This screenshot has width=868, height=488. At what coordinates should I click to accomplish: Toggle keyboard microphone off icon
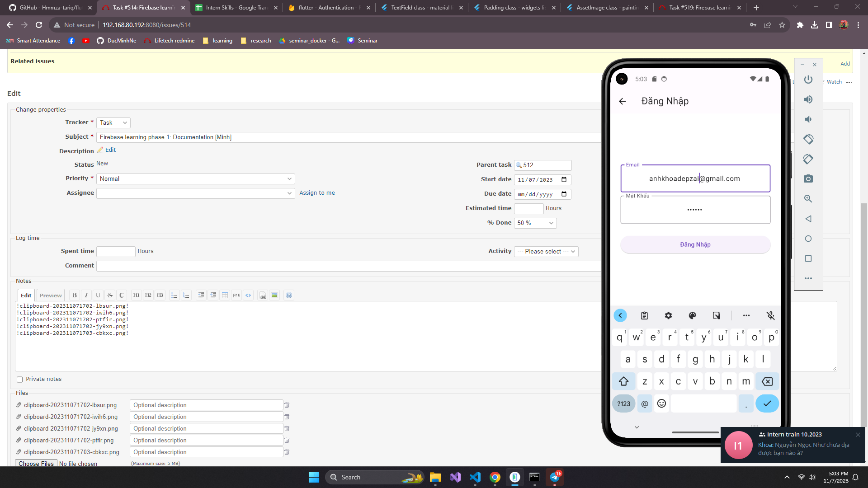point(770,315)
